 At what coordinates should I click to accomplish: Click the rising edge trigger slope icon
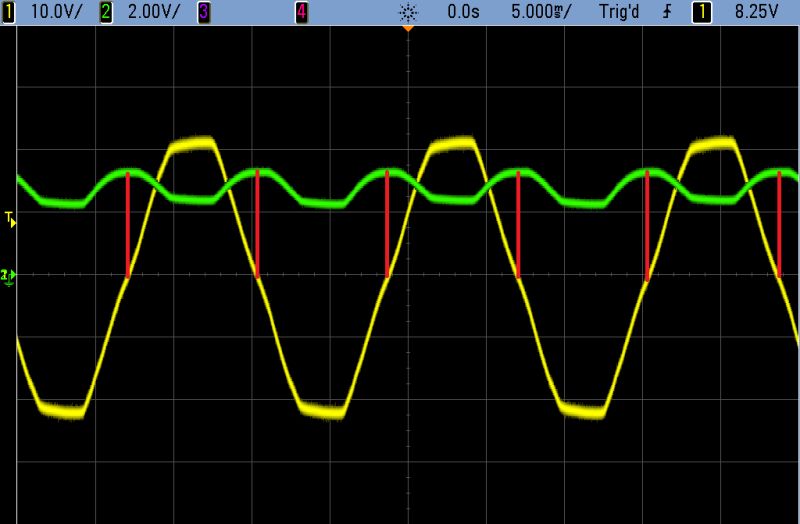pos(667,12)
